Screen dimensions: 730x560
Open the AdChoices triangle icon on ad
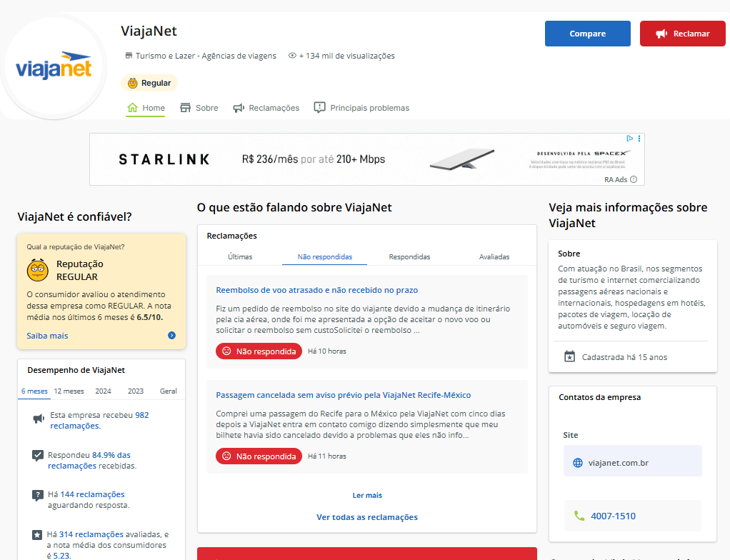pos(629,139)
